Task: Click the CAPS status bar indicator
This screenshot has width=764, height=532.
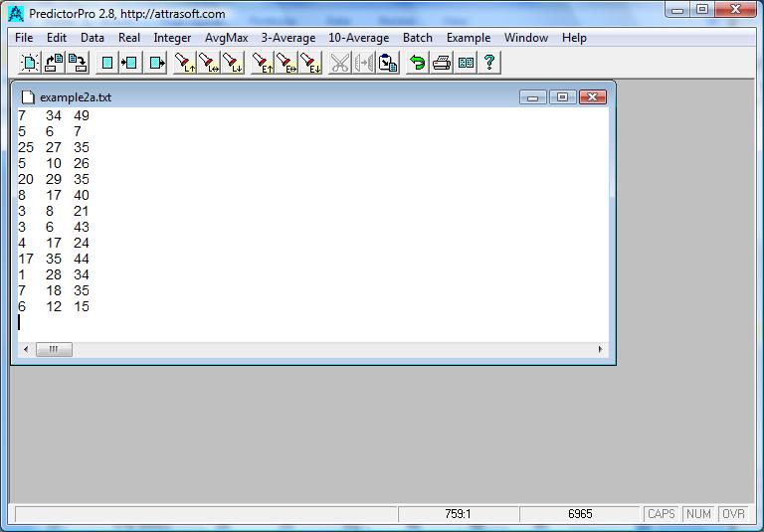Action: tap(662, 514)
